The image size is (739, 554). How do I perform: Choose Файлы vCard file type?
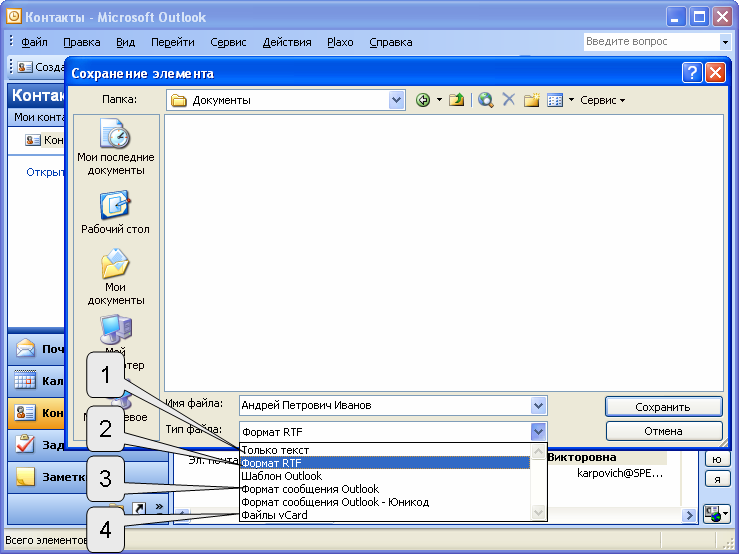(385, 515)
